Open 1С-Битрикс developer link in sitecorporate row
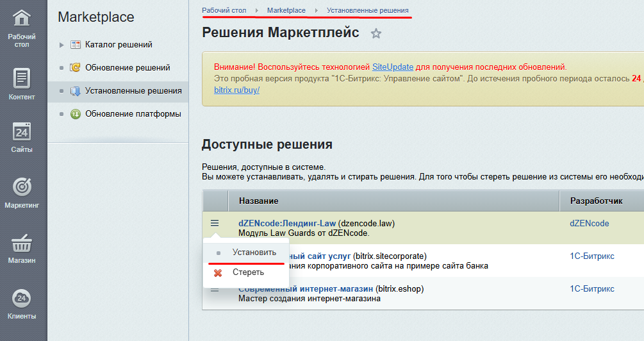This screenshot has width=644, height=341. (x=592, y=256)
